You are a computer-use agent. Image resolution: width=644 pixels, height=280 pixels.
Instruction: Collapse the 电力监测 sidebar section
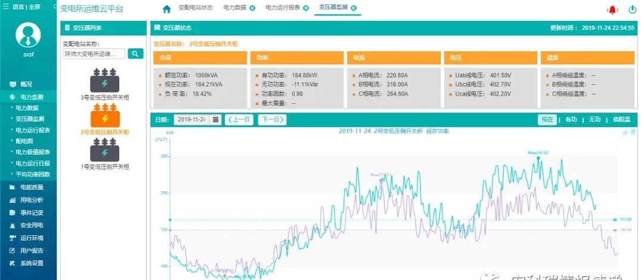(29, 97)
